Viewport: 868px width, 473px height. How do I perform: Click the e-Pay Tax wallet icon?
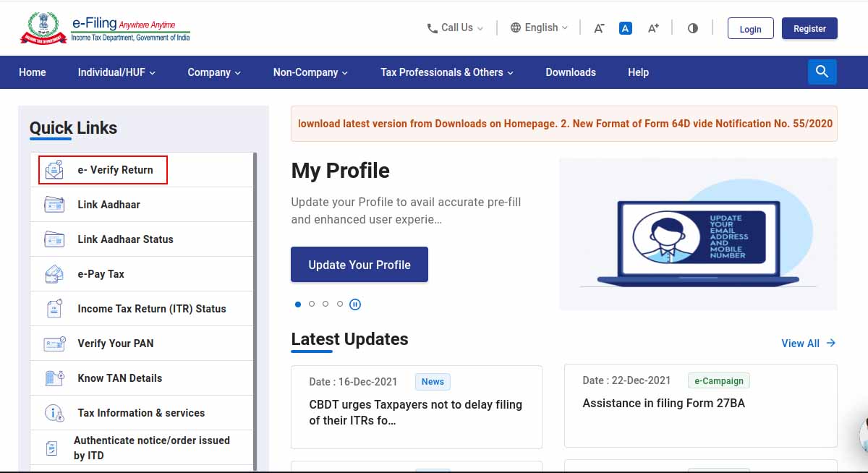(x=54, y=274)
